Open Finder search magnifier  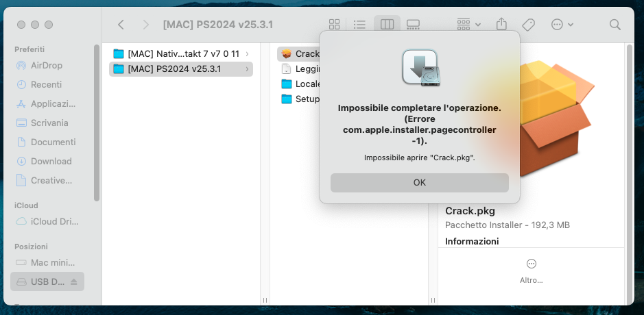(615, 25)
